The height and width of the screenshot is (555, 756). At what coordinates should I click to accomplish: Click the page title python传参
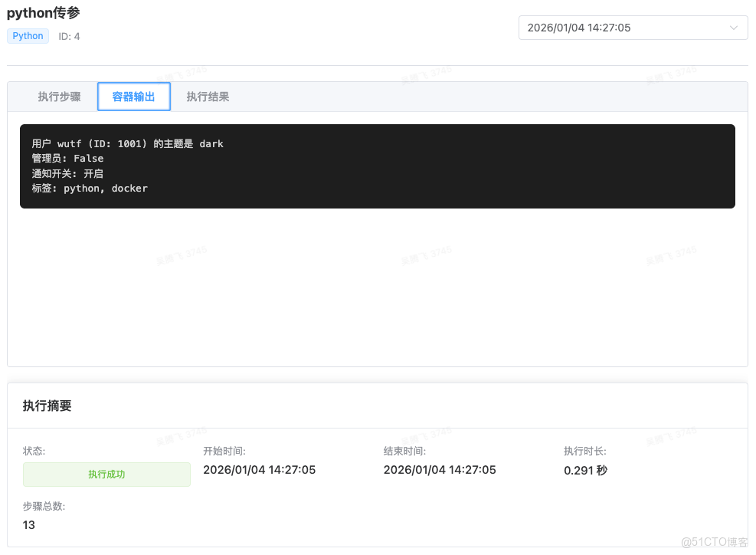point(44,13)
